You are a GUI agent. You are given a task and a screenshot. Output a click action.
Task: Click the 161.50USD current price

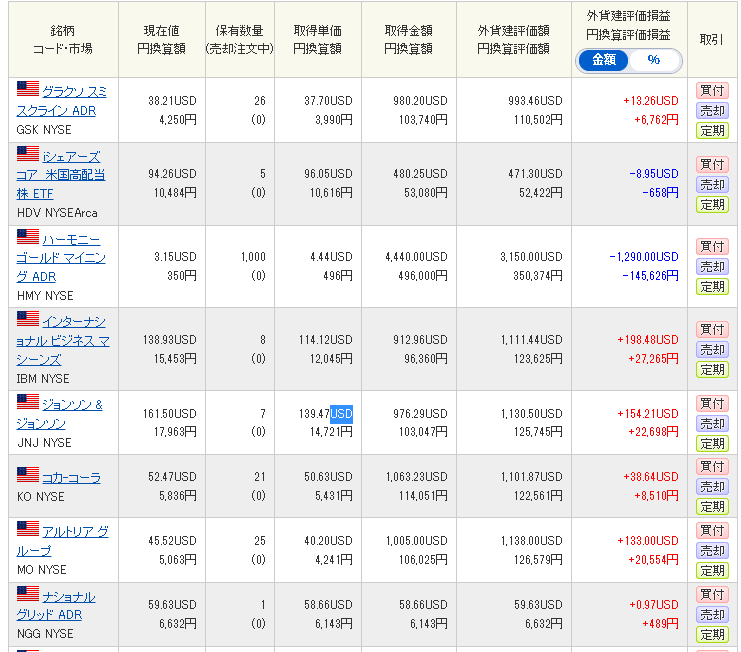pyautogui.click(x=170, y=414)
